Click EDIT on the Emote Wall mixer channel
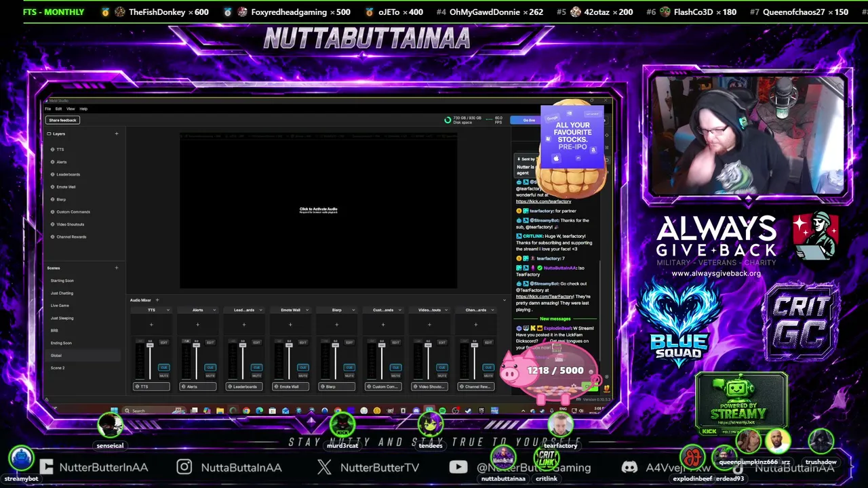The width and height of the screenshot is (868, 488). pos(302,342)
